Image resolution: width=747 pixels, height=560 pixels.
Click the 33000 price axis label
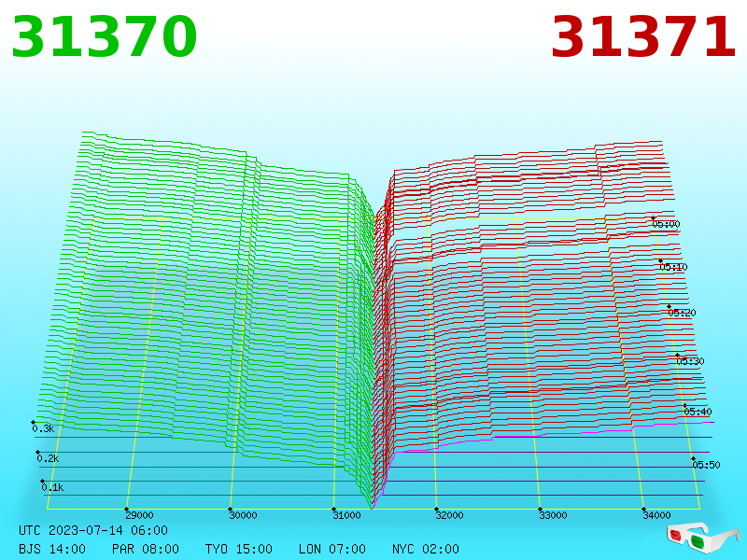(553, 515)
